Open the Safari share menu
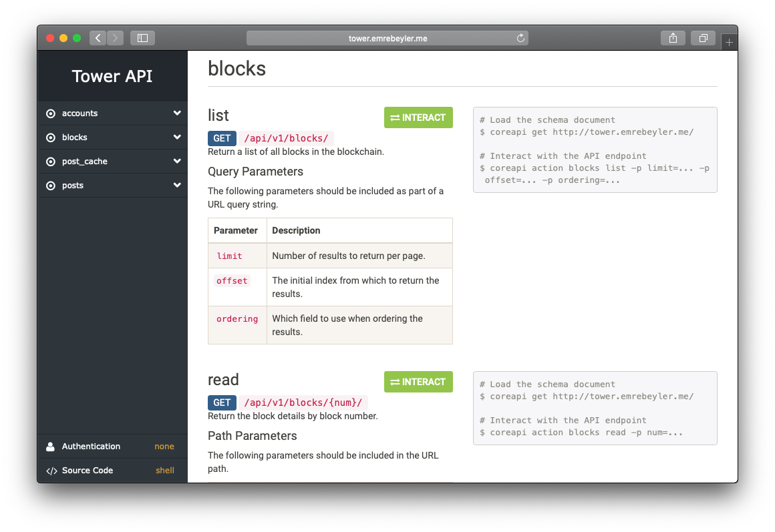 (673, 38)
